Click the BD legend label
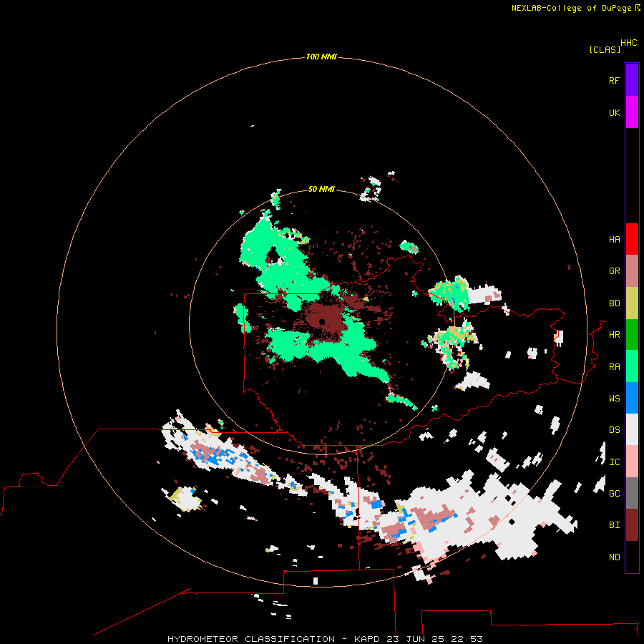This screenshot has width=644, height=644. pos(614,303)
